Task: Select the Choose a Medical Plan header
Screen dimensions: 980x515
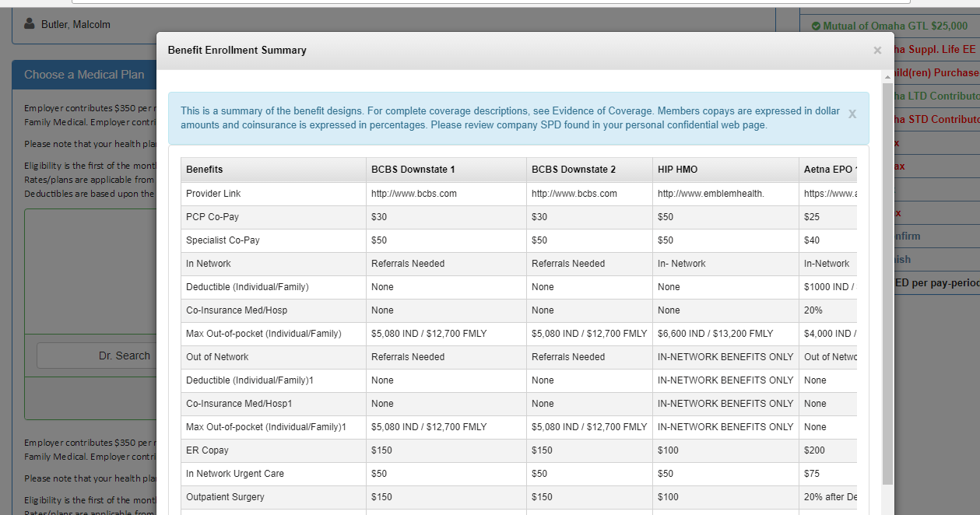Action: [x=84, y=75]
